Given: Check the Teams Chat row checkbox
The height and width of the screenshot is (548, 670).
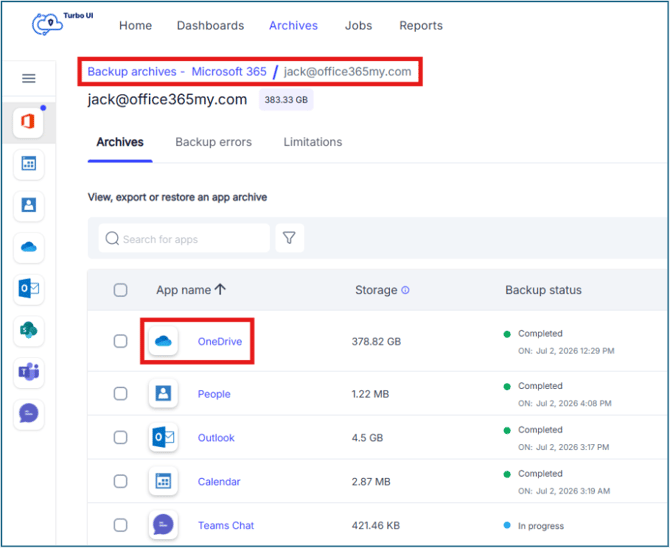Looking at the screenshot, I should click(x=120, y=525).
